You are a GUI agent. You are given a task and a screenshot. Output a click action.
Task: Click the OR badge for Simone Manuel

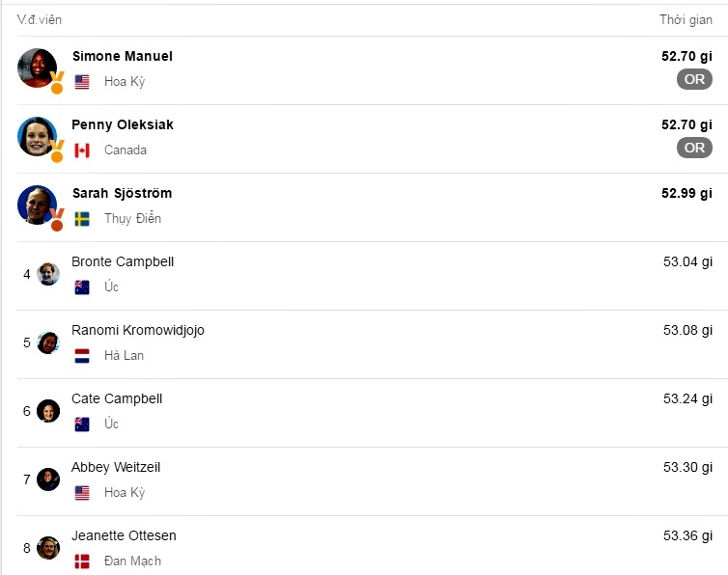(x=694, y=79)
